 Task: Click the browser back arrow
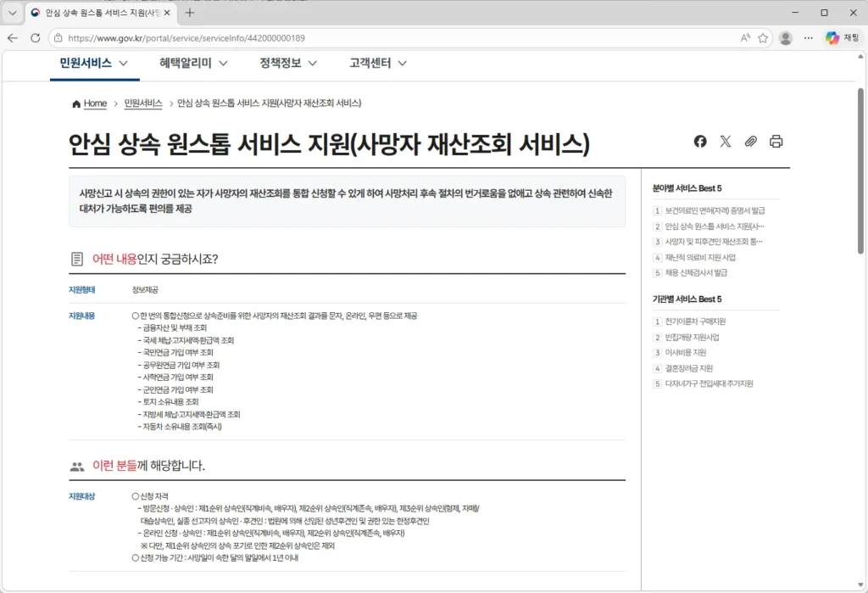(x=13, y=38)
